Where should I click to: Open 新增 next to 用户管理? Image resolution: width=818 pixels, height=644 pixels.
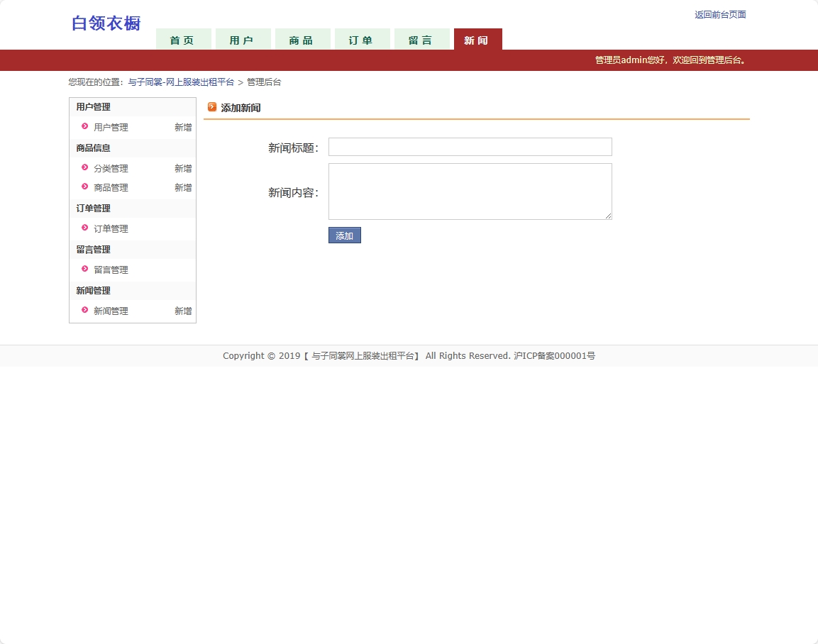182,127
